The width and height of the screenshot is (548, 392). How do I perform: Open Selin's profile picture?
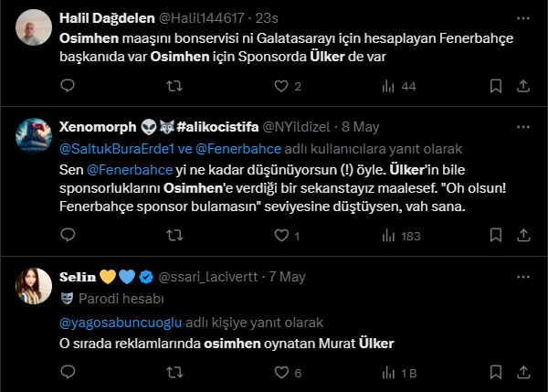(34, 284)
